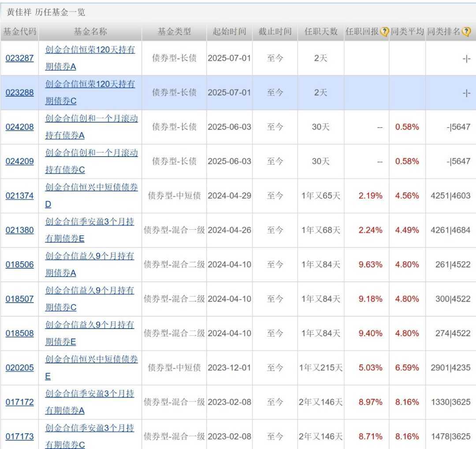476x449 pixels.
Task: Open fund code 020205 link
Action: point(19,368)
